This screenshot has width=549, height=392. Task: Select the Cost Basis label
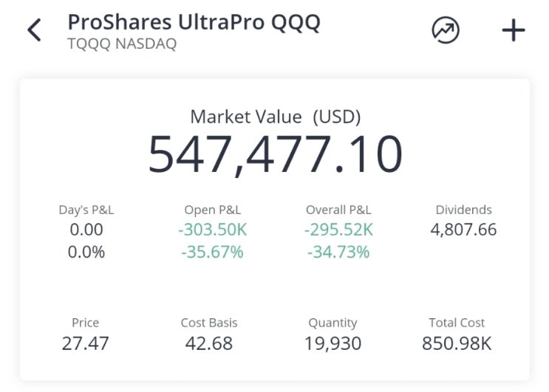click(209, 323)
